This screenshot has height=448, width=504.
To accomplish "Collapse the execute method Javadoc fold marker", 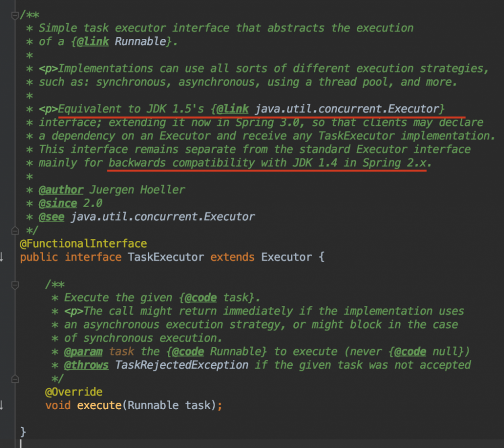I will coord(15,285).
